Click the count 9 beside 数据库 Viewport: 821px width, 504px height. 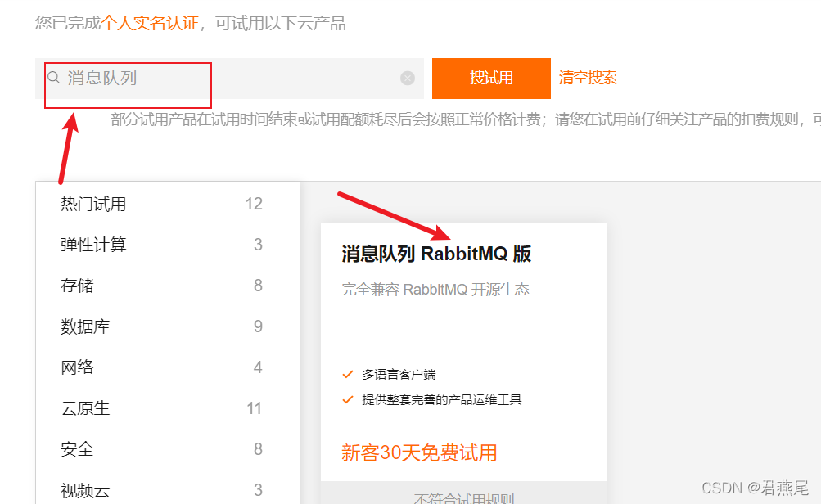click(x=258, y=326)
